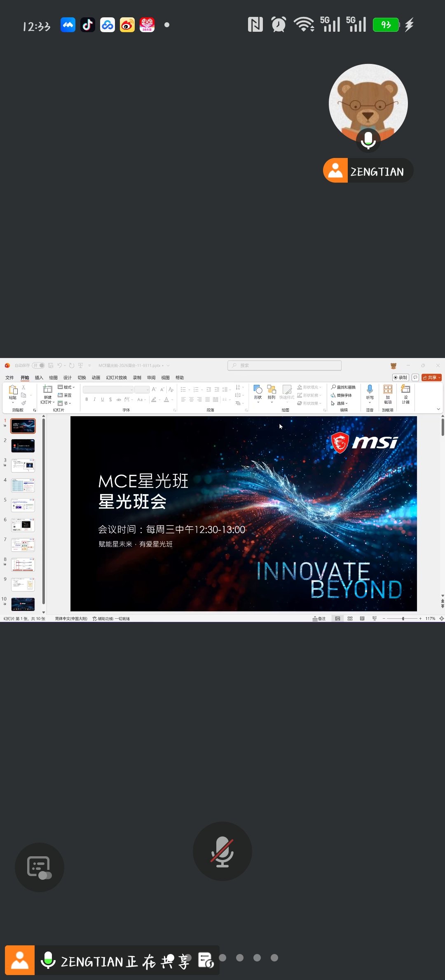Switch to the 插入 ribbon tab
The height and width of the screenshot is (980, 445).
pyautogui.click(x=39, y=378)
